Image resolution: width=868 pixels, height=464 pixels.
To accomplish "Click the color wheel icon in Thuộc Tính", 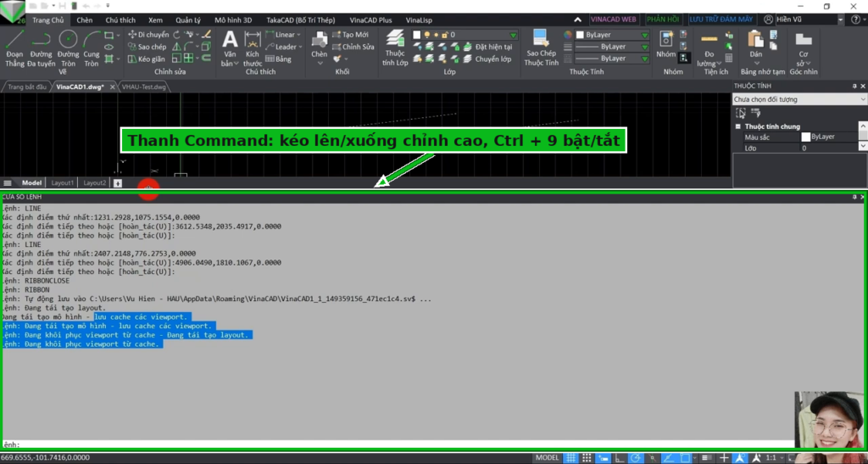I will [568, 34].
